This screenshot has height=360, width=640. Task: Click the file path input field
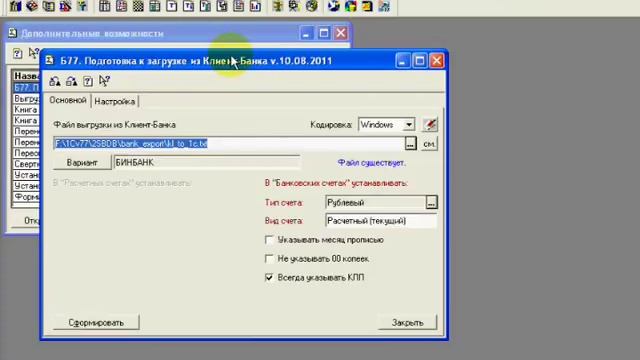coord(229,144)
